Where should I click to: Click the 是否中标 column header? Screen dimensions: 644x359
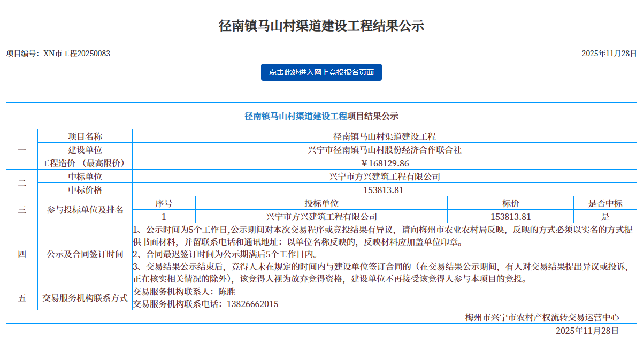pos(605,203)
